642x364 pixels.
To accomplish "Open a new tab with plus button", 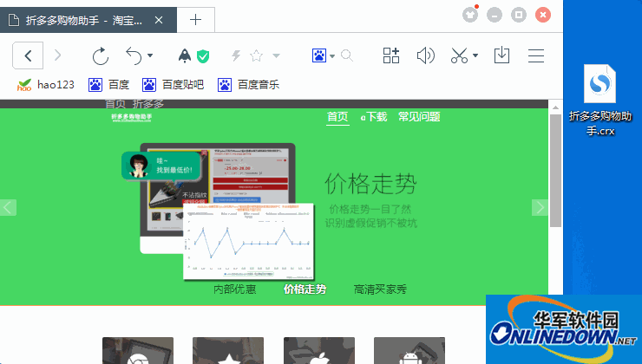I will (x=196, y=20).
